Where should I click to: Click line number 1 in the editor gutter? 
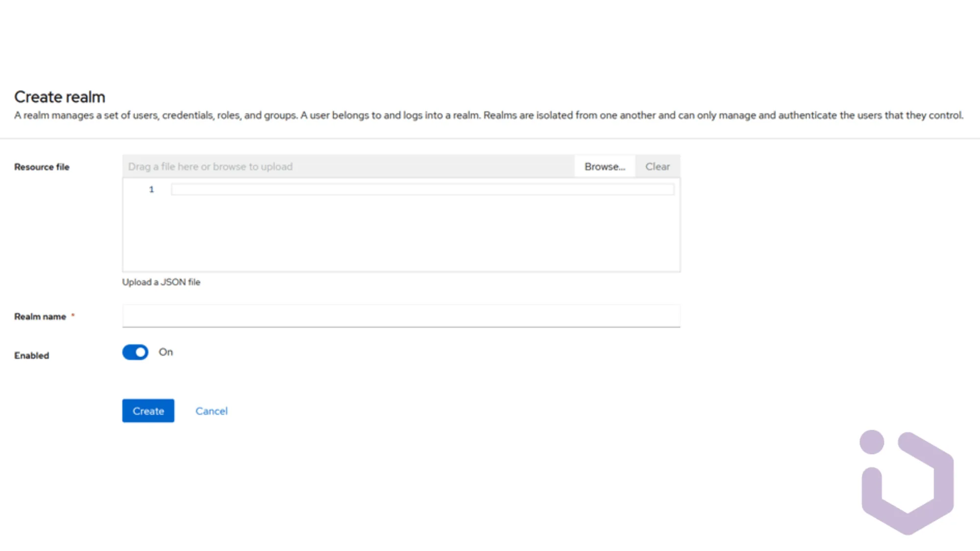(x=151, y=190)
